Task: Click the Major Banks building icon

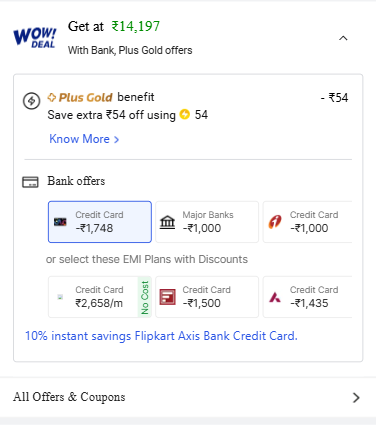Action: tap(167, 222)
